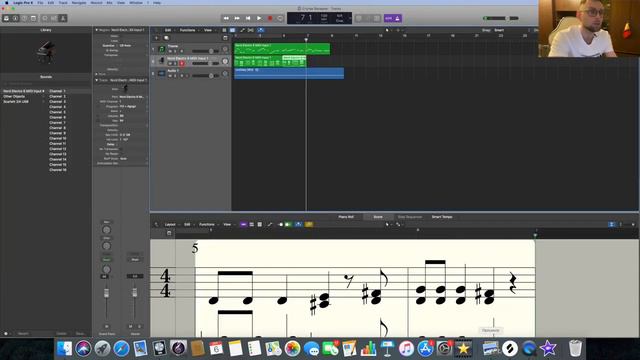The height and width of the screenshot is (360, 640).
Task: Click the Rewind transport button
Action: coord(226,18)
